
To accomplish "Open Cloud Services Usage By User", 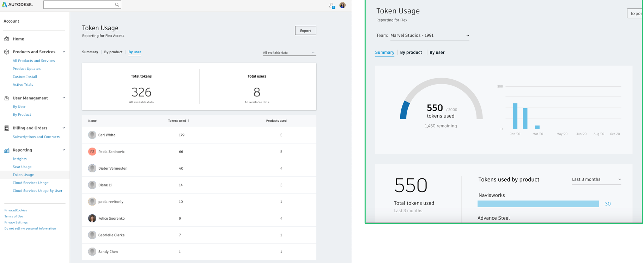I will click(x=37, y=191).
